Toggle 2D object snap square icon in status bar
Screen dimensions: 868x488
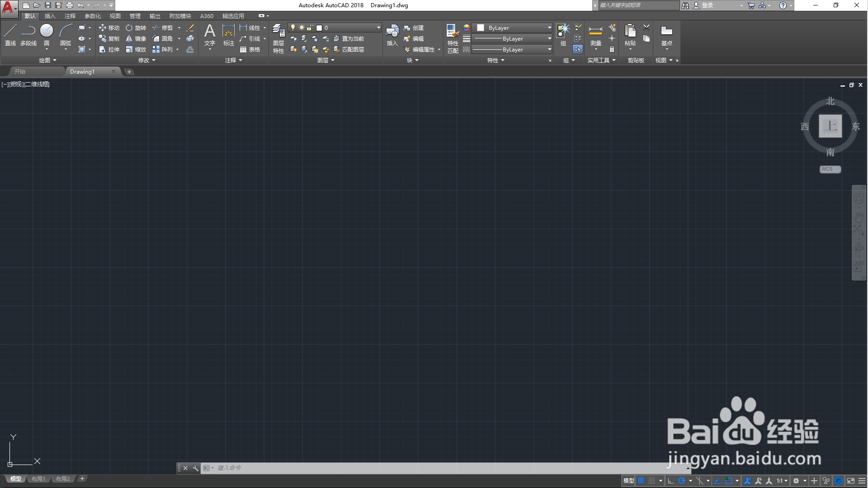[x=728, y=481]
